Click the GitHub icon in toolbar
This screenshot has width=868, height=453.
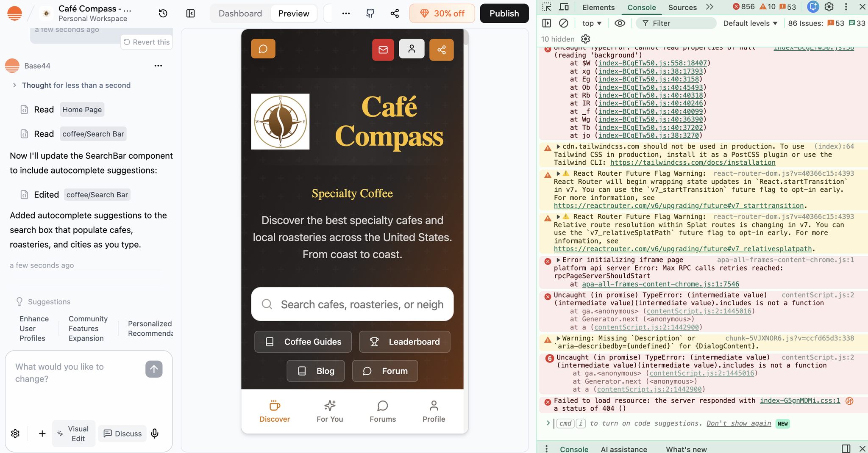coord(370,14)
